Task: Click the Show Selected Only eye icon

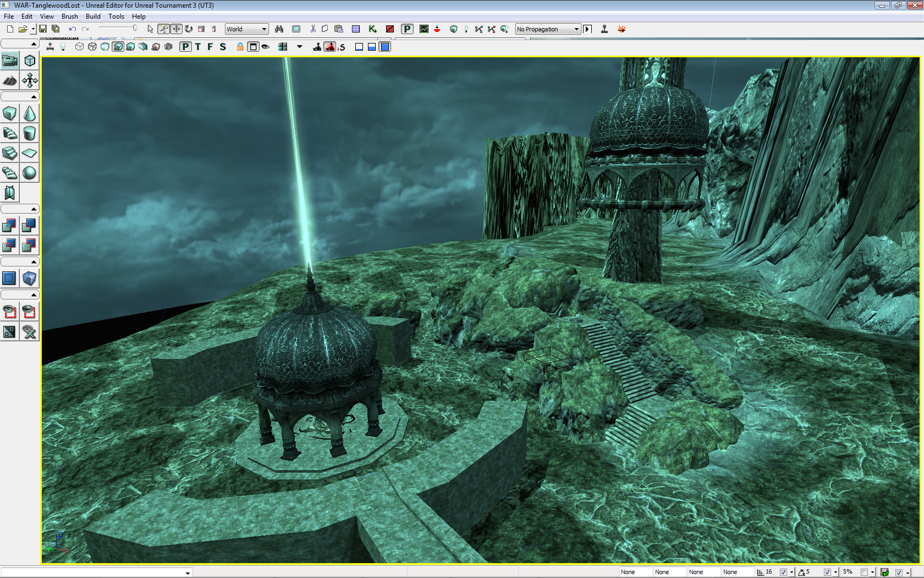Action: tap(10, 312)
